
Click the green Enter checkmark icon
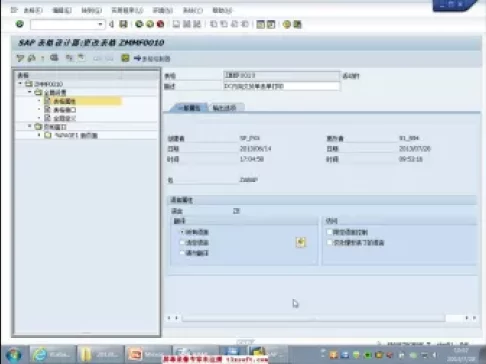tap(20, 24)
